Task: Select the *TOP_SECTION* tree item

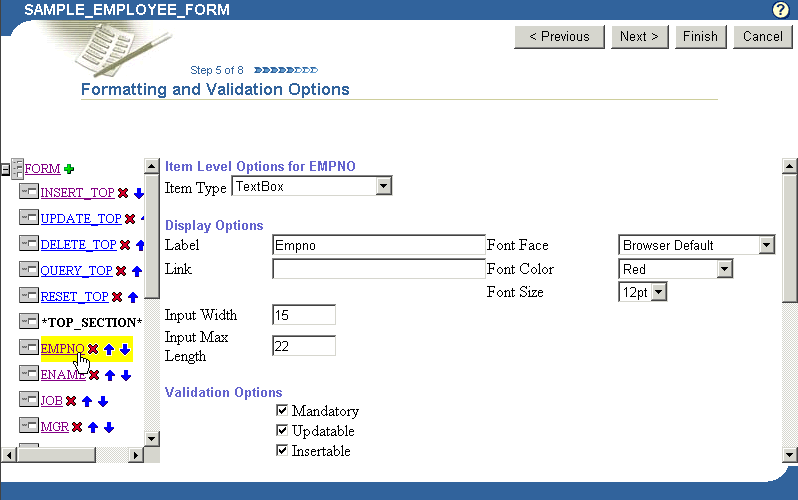Action: 92,322
